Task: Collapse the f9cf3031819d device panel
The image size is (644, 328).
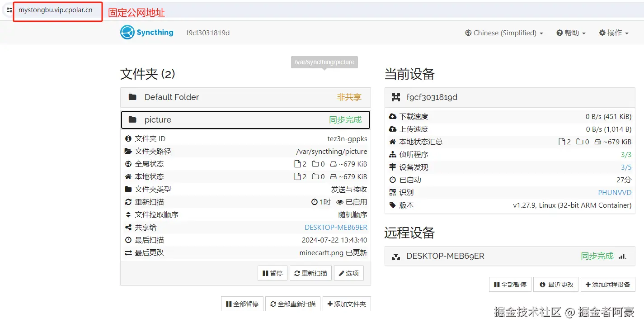Action: click(x=510, y=97)
